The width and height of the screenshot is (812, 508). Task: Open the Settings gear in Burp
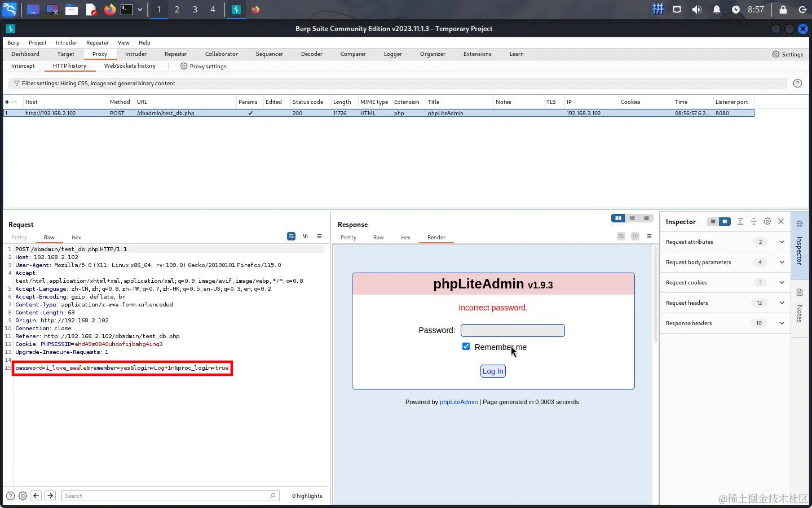pyautogui.click(x=788, y=54)
